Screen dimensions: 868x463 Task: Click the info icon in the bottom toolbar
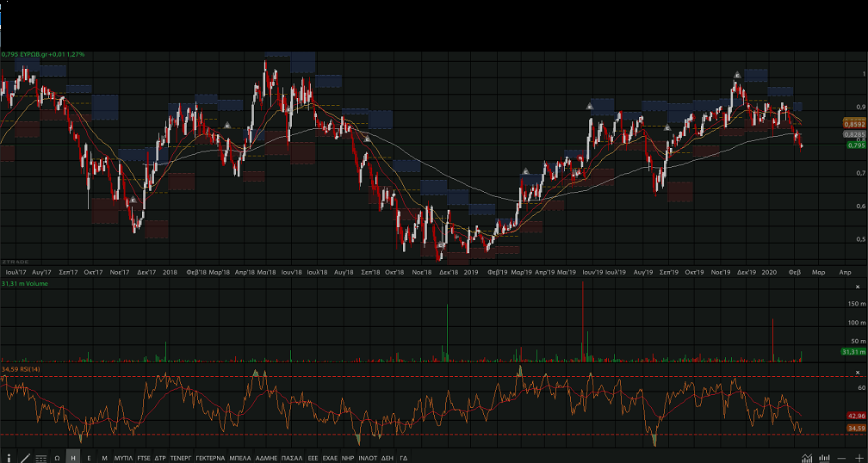pos(8,458)
